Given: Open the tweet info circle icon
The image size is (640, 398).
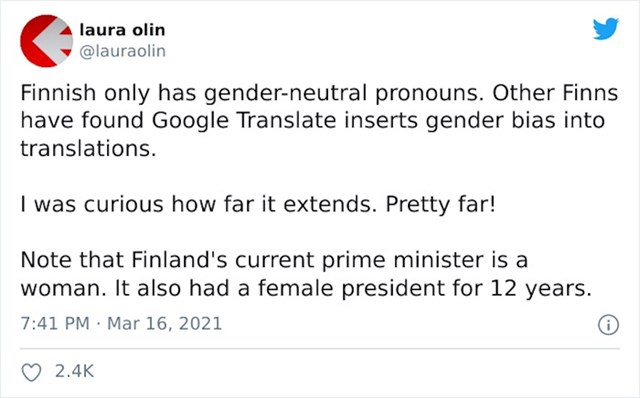Looking at the screenshot, I should [609, 325].
